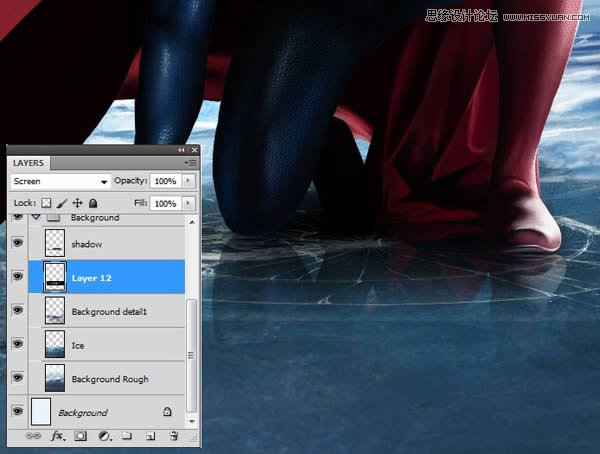This screenshot has height=454, width=600.
Task: Toggle lock image pixels brush icon
Action: pyautogui.click(x=62, y=203)
